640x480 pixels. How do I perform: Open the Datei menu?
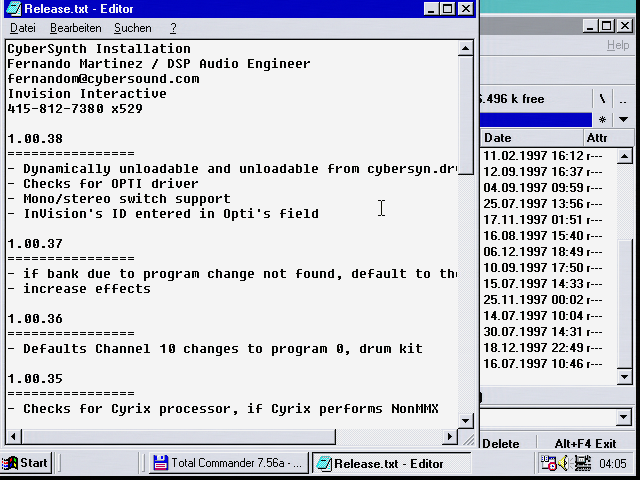[22, 28]
